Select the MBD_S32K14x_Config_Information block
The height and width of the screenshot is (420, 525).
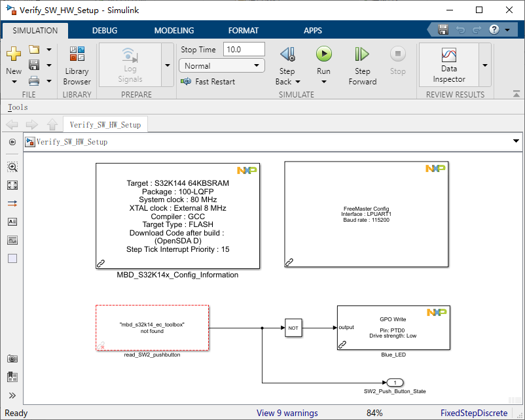(178, 216)
